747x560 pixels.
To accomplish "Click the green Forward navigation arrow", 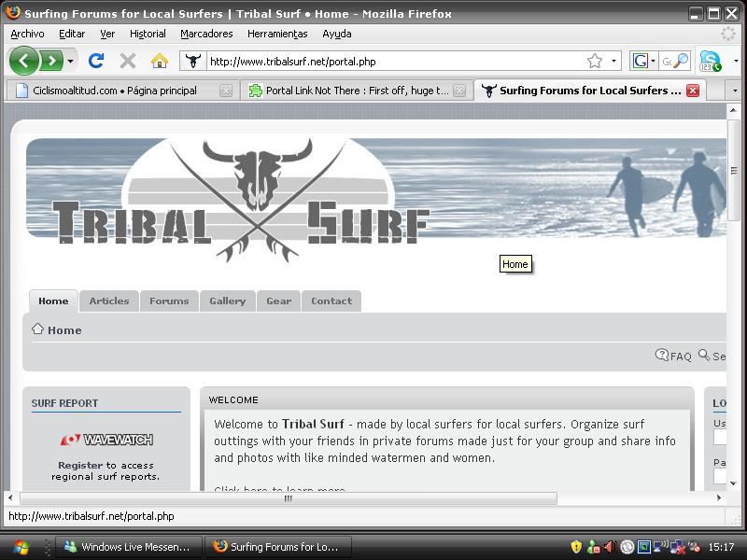I will pos(51,61).
